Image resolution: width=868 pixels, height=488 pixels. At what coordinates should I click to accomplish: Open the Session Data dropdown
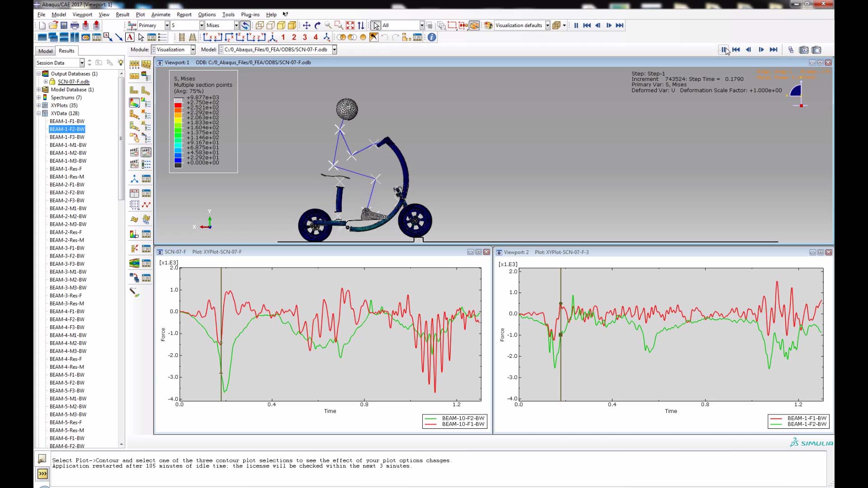[60, 63]
